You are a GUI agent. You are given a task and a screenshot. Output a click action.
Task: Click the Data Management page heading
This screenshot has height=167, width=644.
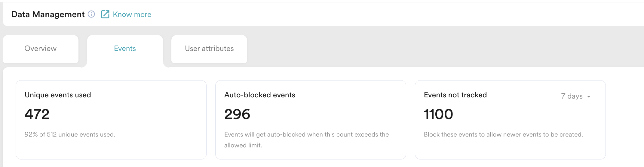48,14
